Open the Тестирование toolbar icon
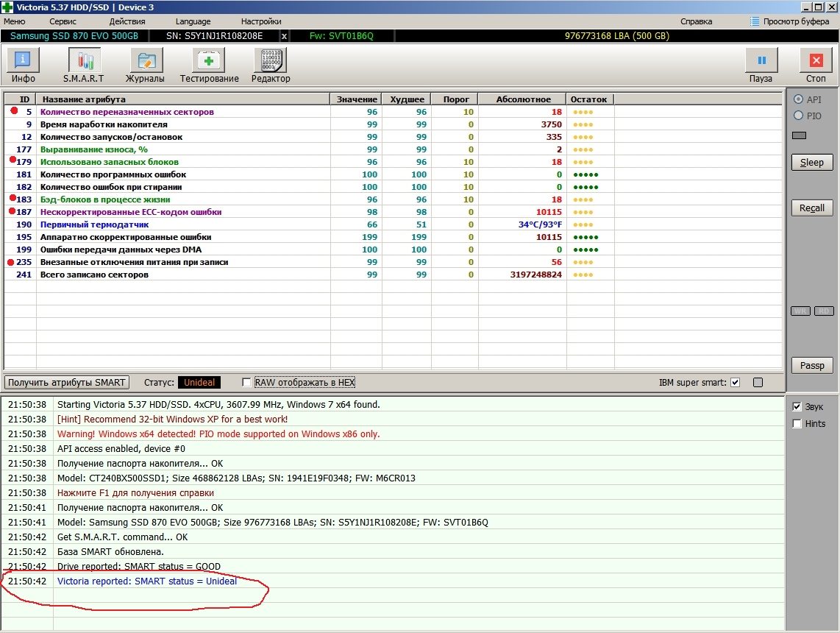The height and width of the screenshot is (633, 840). (208, 60)
